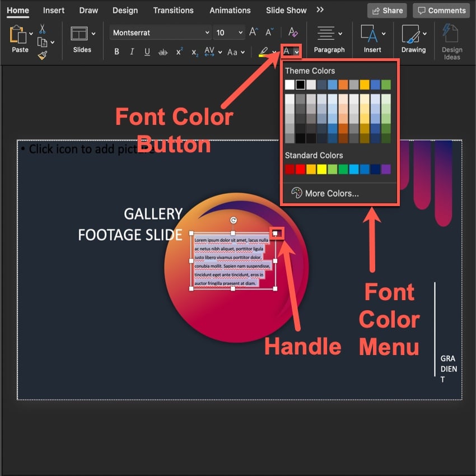The width and height of the screenshot is (476, 476).
Task: Click the text highlight color pen icon
Action: (263, 52)
